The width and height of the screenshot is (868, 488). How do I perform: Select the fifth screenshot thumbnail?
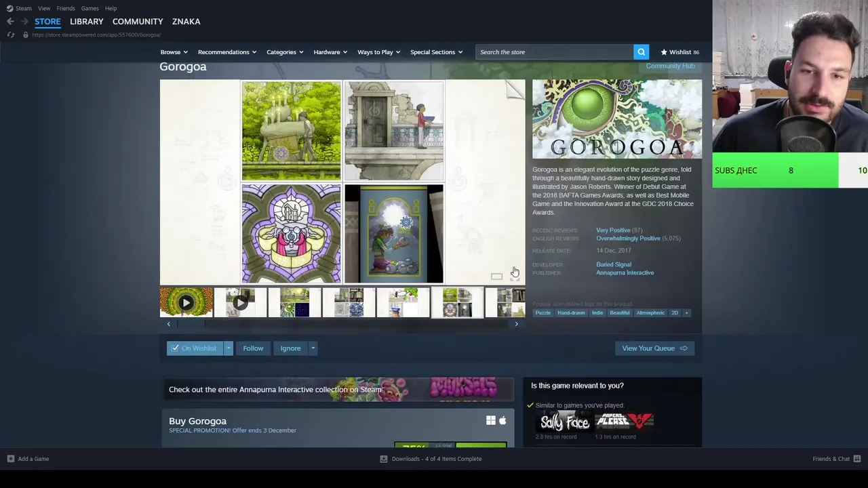[x=403, y=303]
